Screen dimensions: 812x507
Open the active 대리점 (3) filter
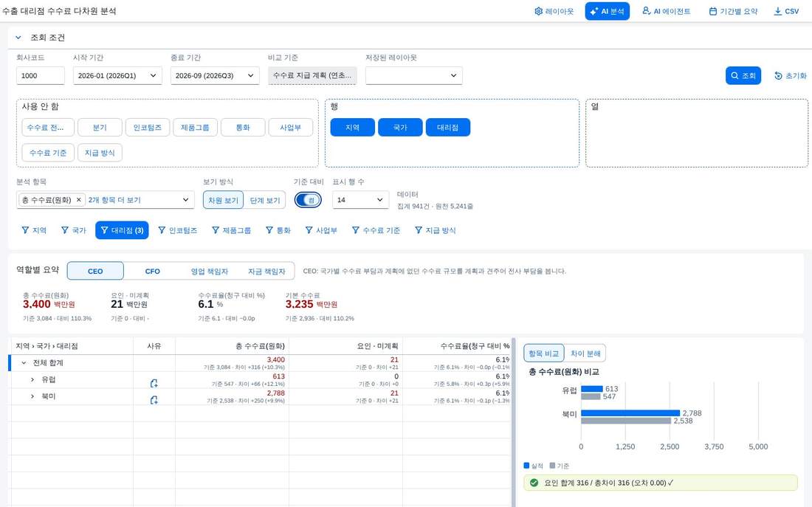tap(123, 230)
